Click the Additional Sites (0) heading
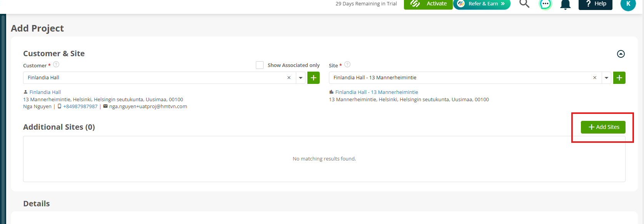The width and height of the screenshot is (644, 224). pyautogui.click(x=59, y=127)
